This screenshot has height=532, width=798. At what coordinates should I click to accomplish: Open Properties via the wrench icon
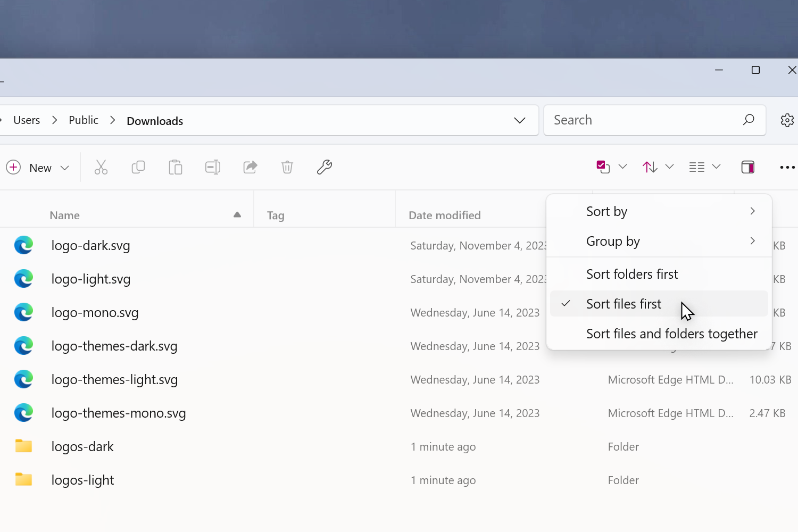[x=324, y=167]
